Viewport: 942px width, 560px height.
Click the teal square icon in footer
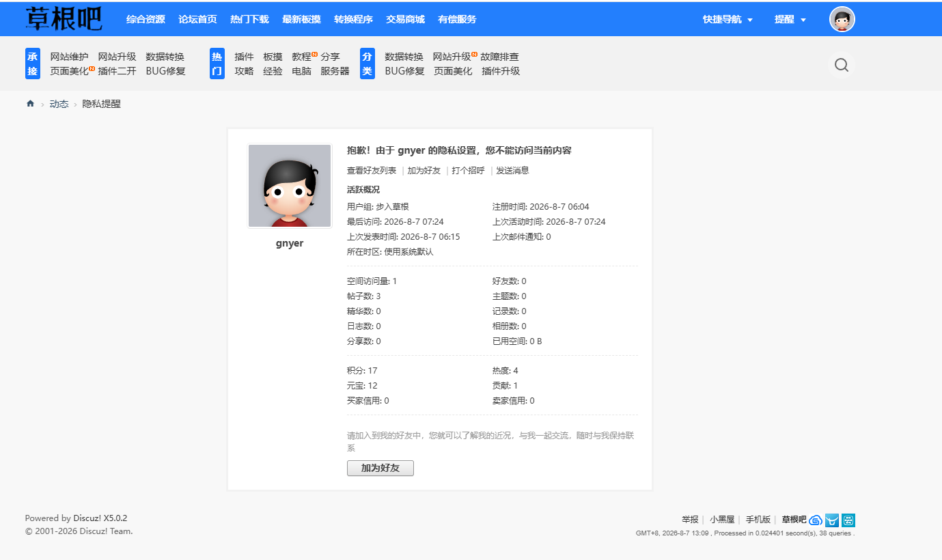[x=848, y=520]
